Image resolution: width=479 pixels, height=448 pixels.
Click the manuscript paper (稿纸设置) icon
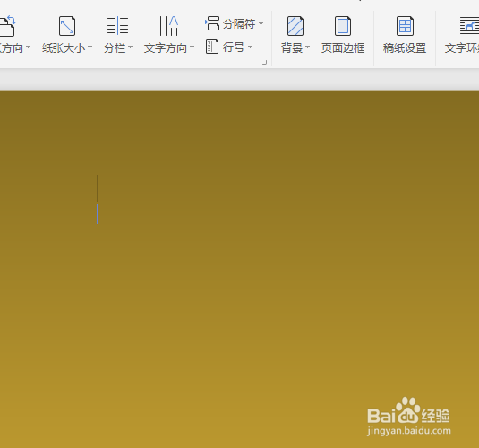tap(405, 26)
